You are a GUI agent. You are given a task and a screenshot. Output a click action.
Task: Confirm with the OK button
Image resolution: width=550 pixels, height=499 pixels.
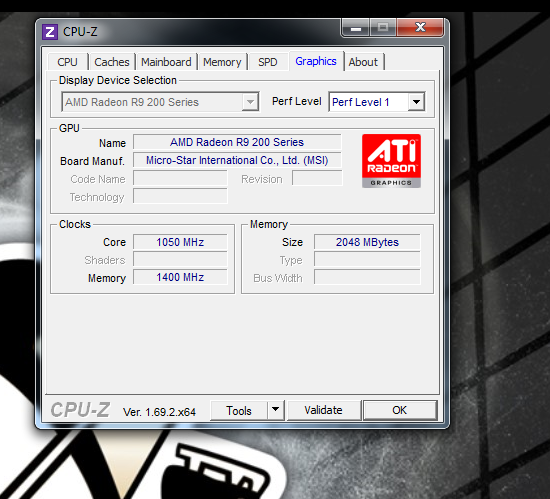point(400,410)
